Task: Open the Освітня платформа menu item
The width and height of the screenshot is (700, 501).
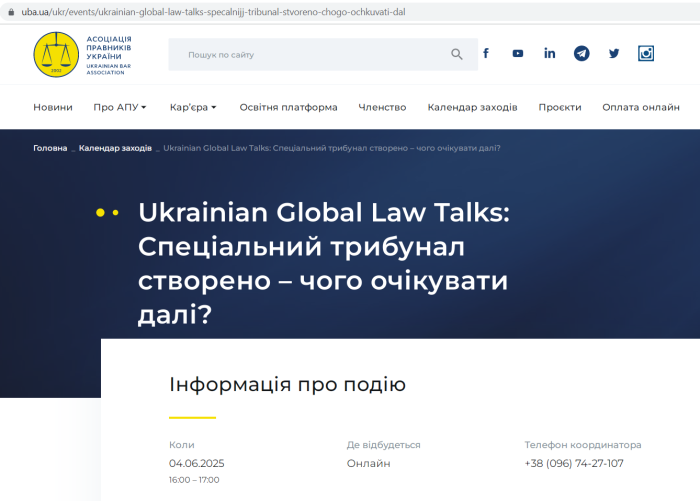Action: click(288, 107)
